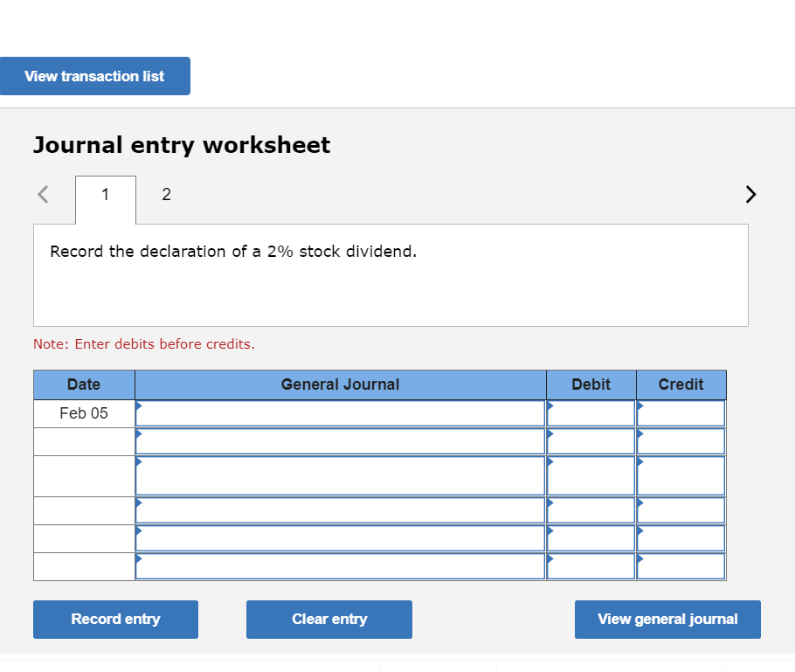Click the Date column header
This screenshot has width=795, height=672.
tap(84, 384)
